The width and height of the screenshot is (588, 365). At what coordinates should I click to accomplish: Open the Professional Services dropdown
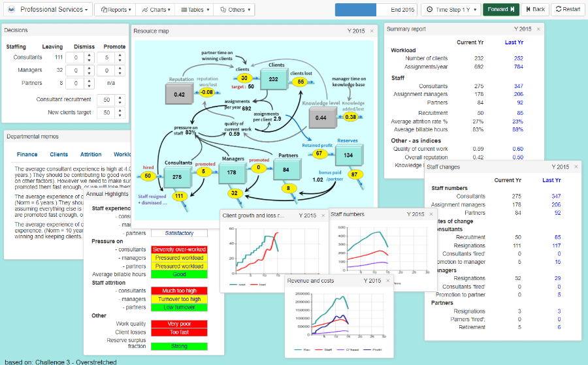pos(54,10)
